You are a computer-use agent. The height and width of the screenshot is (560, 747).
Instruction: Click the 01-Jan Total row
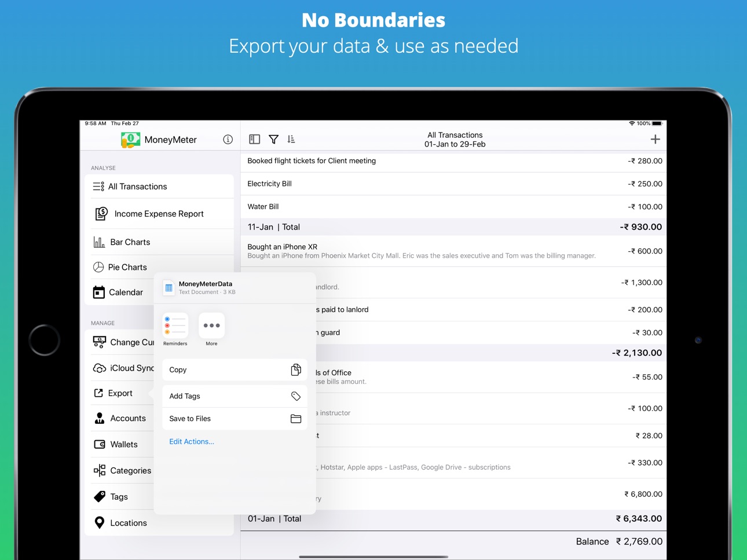[453, 519]
